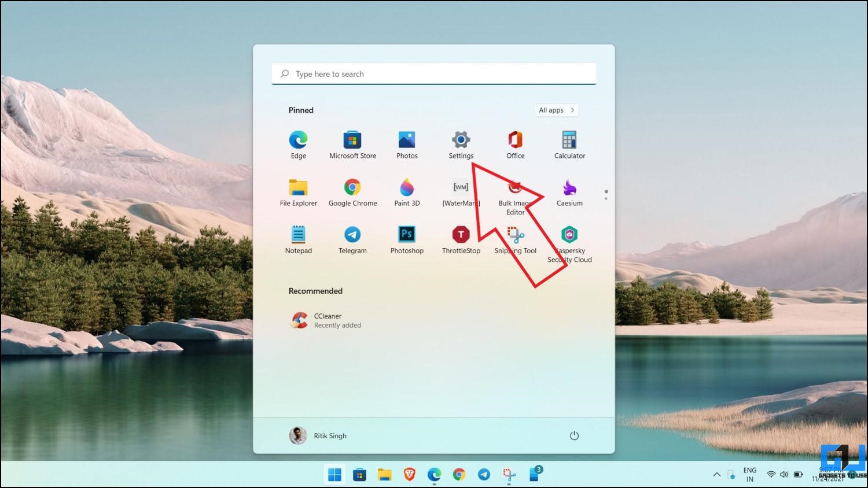Click the Pinned section heading
Viewport: 868px width, 488px height.
pyautogui.click(x=301, y=110)
